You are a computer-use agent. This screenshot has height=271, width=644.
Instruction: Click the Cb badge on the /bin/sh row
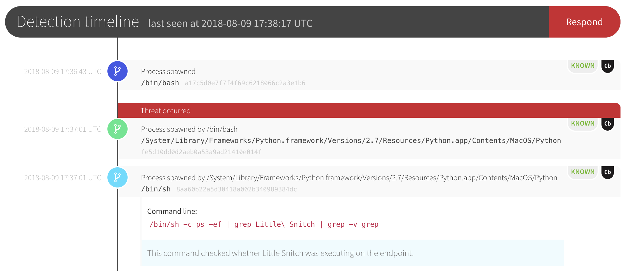point(607,172)
